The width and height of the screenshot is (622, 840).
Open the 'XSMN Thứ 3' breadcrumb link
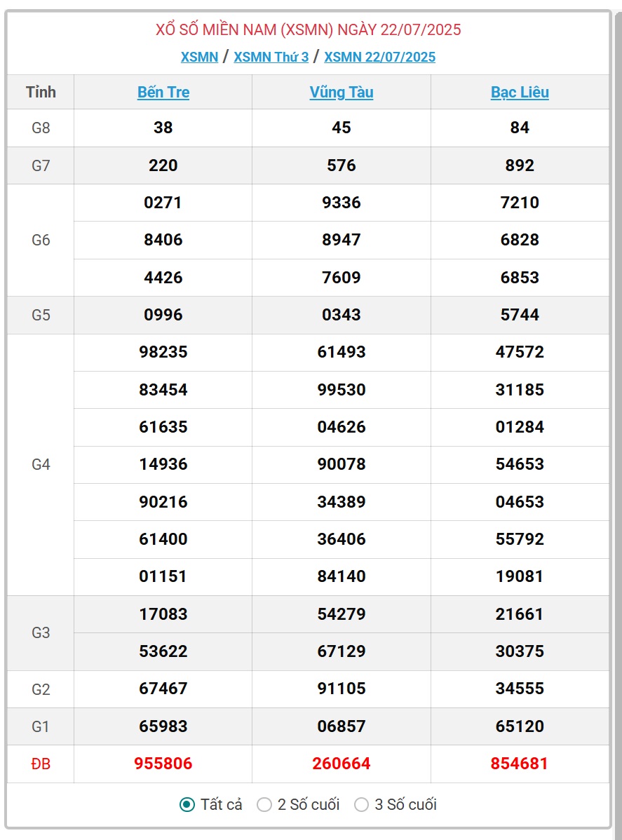pyautogui.click(x=271, y=57)
